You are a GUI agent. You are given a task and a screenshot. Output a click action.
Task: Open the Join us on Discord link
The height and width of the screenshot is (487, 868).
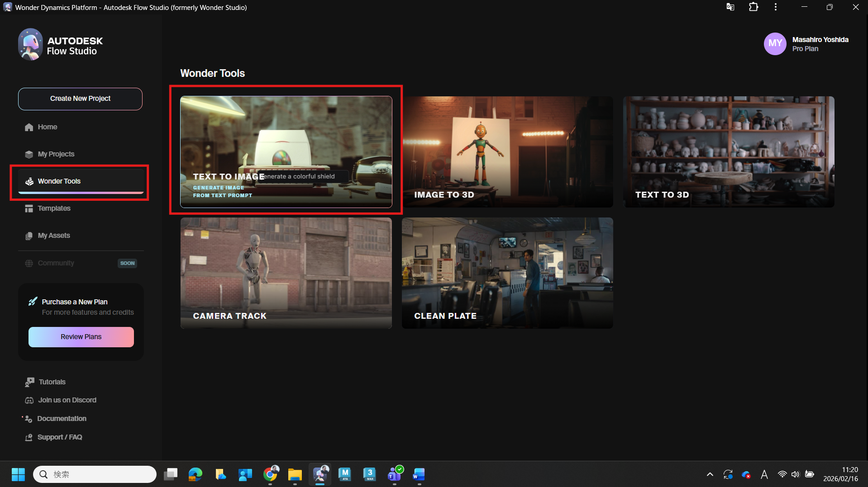coord(67,400)
